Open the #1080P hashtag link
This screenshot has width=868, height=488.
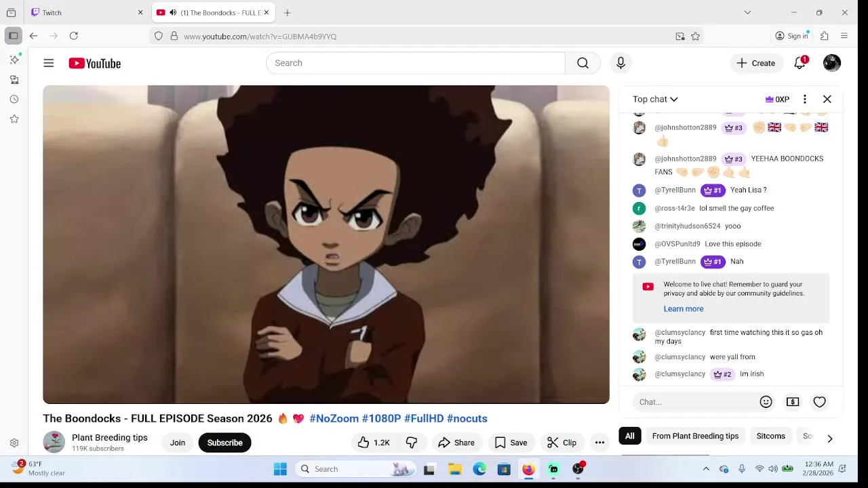tap(382, 419)
